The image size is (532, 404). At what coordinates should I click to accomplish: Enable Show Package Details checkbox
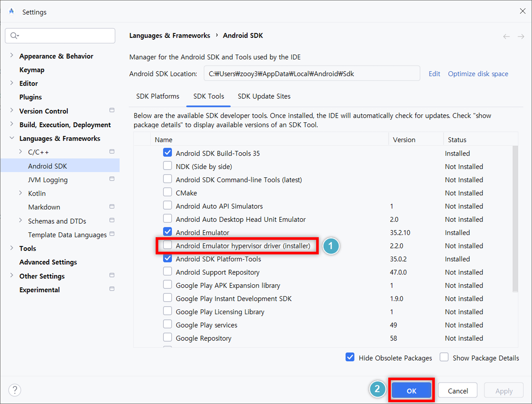coord(444,357)
